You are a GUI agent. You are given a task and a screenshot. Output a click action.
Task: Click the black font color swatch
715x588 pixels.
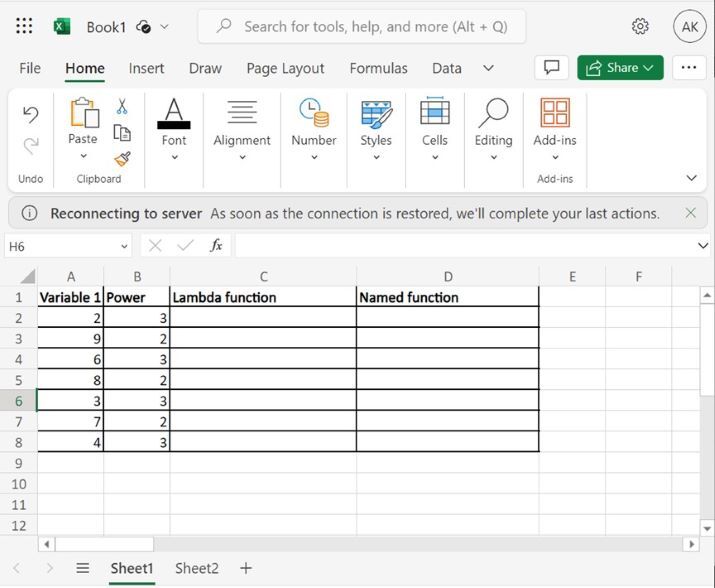(174, 125)
